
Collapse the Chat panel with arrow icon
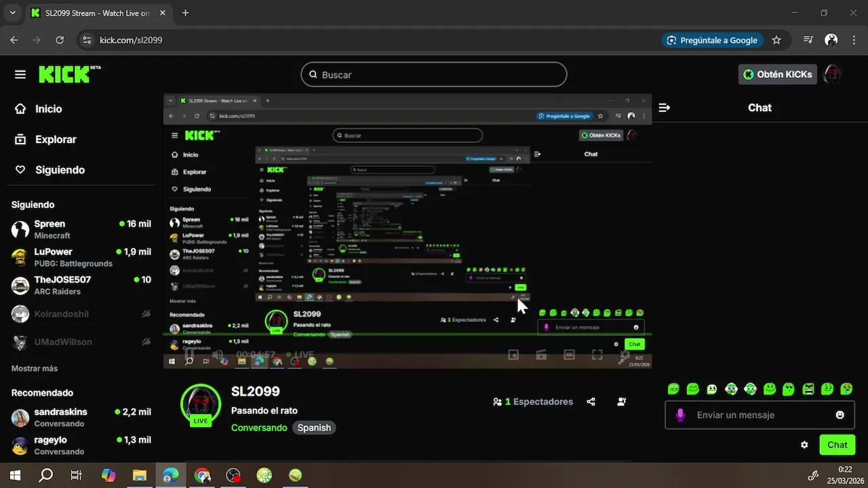pyautogui.click(x=665, y=108)
